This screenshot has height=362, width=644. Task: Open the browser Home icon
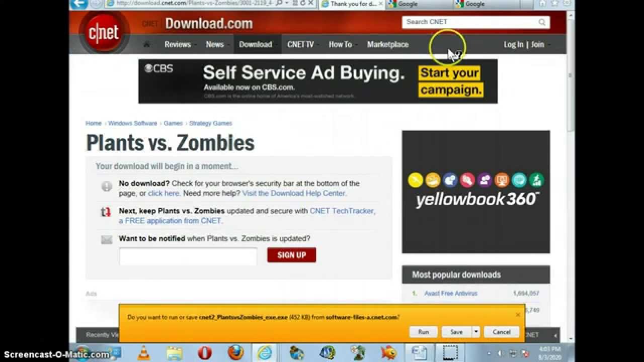coord(543,4)
